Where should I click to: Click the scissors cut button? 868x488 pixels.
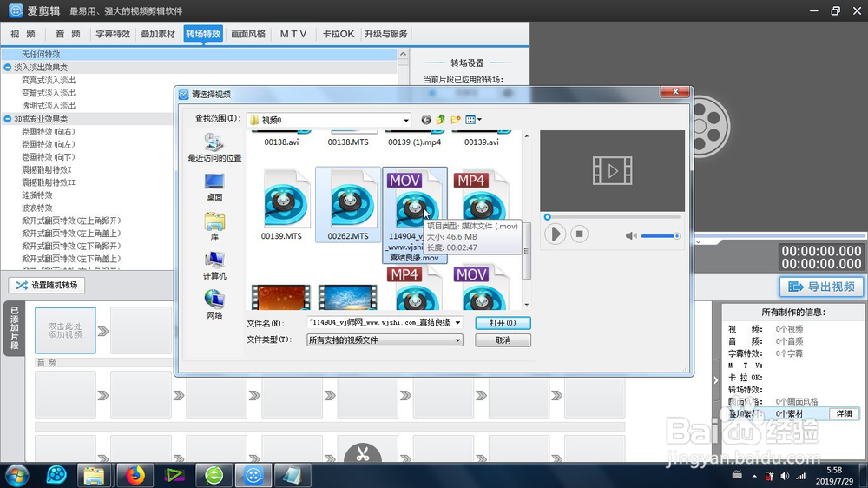pos(363,453)
